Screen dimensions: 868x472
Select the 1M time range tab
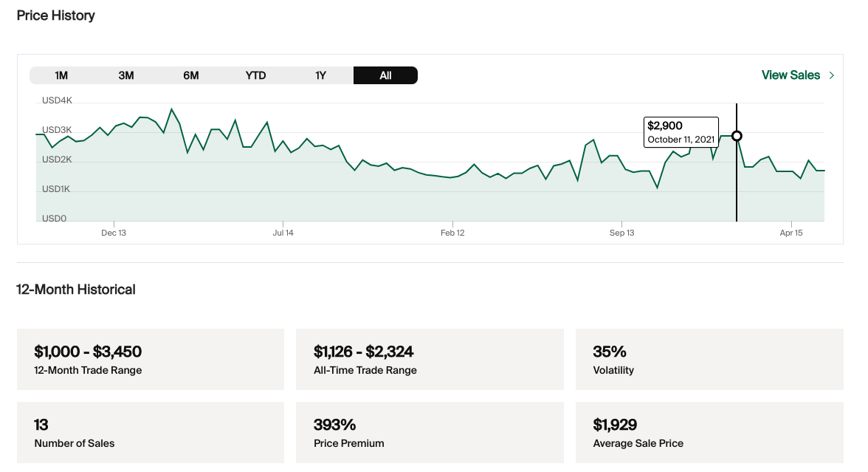[61, 75]
